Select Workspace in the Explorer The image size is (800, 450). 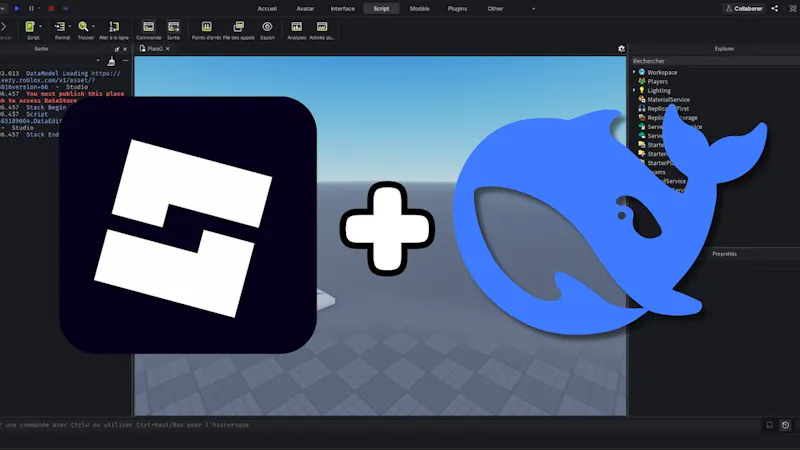click(x=662, y=72)
